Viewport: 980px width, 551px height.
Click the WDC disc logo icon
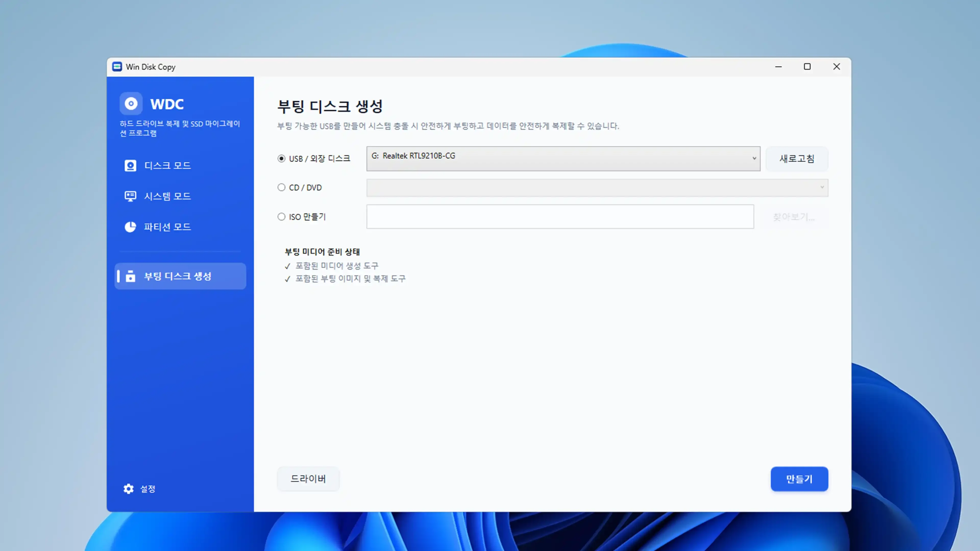tap(131, 103)
